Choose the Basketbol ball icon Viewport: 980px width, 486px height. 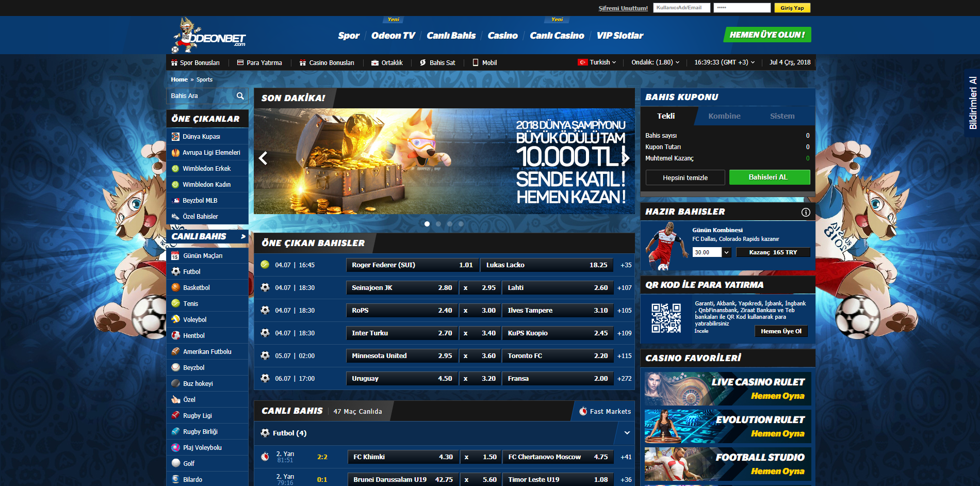[176, 287]
